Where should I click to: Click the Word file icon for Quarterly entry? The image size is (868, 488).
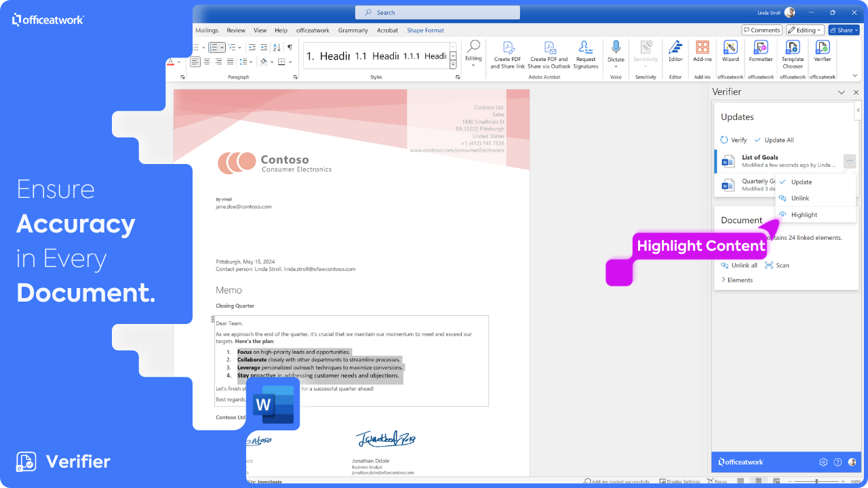coord(728,185)
